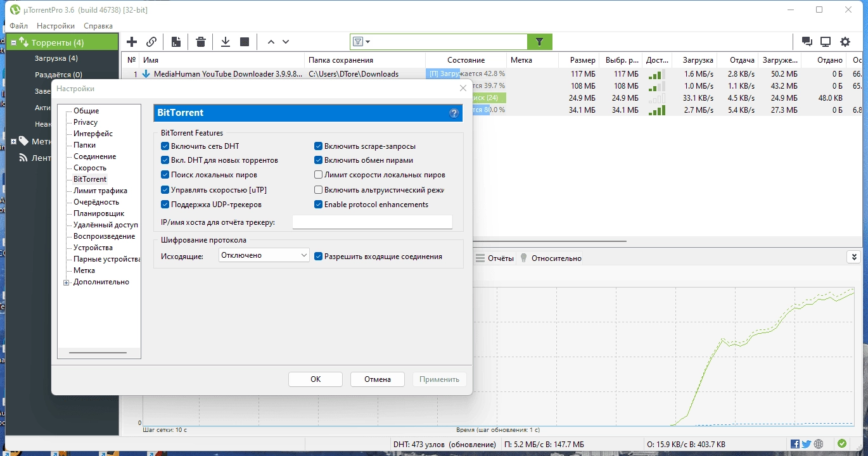Click the labels tag icon in sidebar
The height and width of the screenshot is (456, 868).
point(23,141)
